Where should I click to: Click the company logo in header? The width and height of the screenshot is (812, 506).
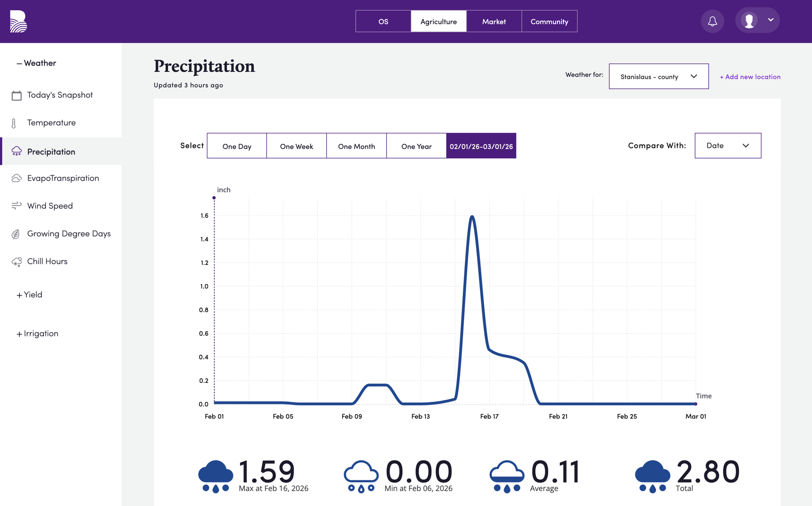point(18,22)
